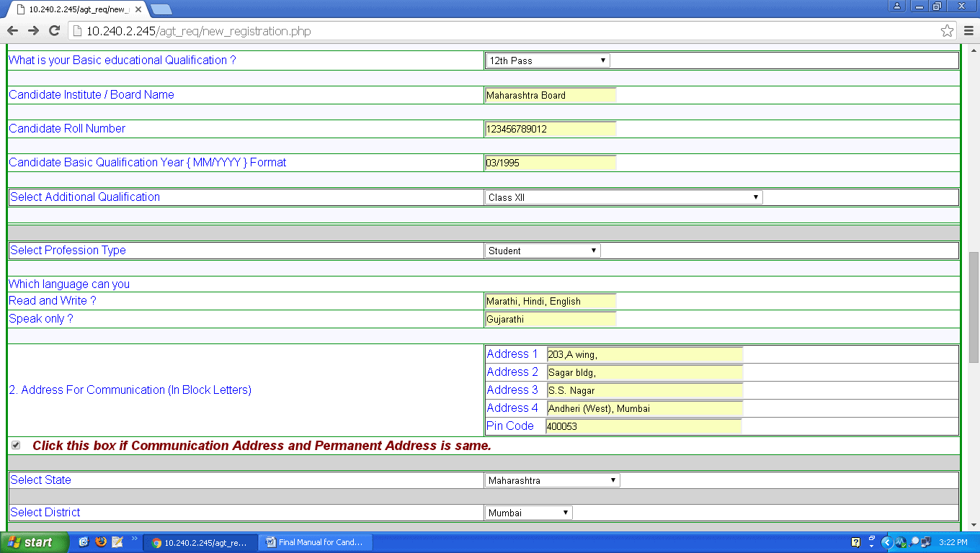
Task: Expand hidden system tray icons arrow
Action: pos(888,542)
